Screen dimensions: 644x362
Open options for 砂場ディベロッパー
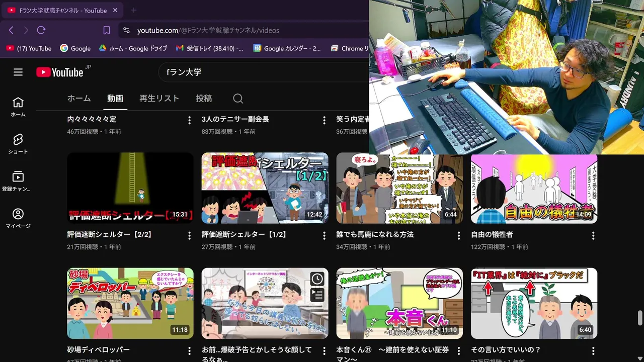click(x=189, y=350)
